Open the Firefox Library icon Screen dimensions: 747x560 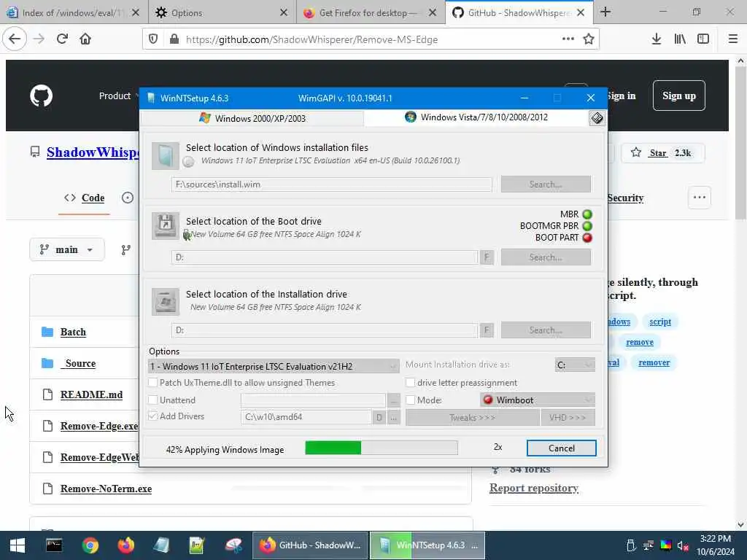(680, 39)
